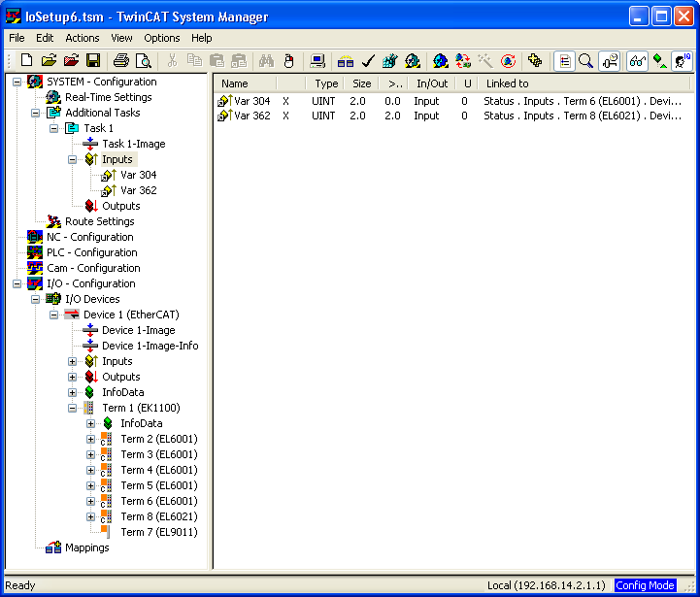Toggle the glasses show-online-data button
The image size is (700, 597).
637,61
